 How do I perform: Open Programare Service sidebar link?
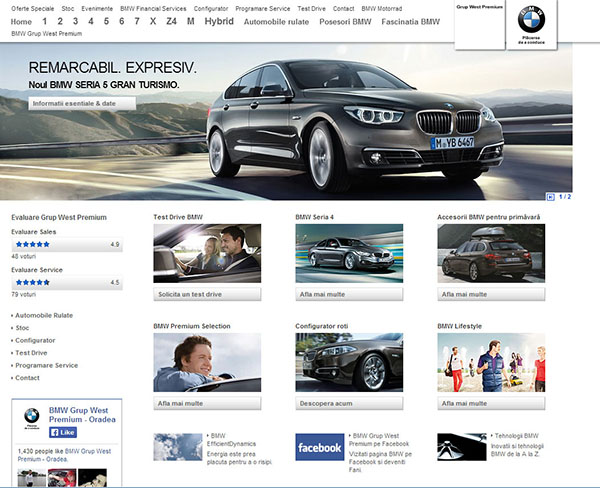(x=47, y=366)
